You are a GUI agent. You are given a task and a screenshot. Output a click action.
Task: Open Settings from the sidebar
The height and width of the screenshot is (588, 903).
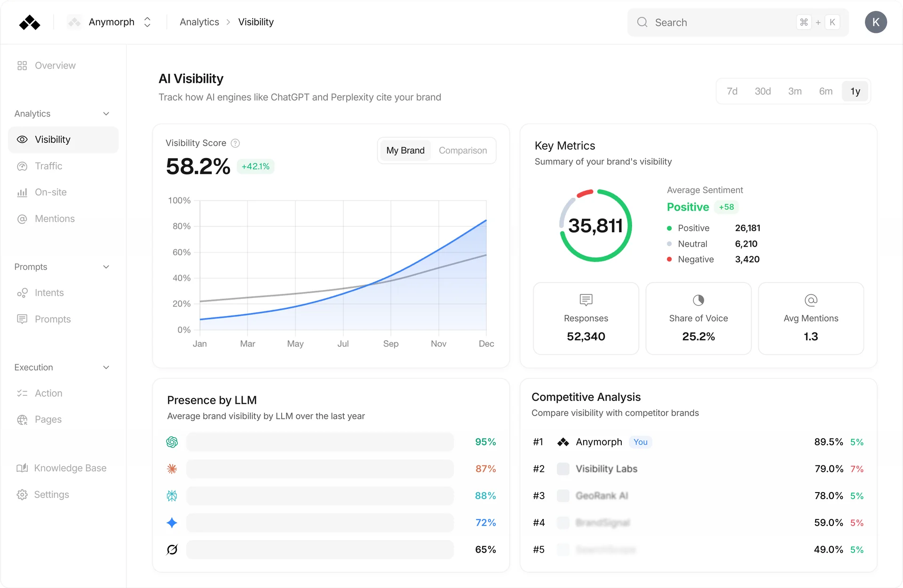52,494
